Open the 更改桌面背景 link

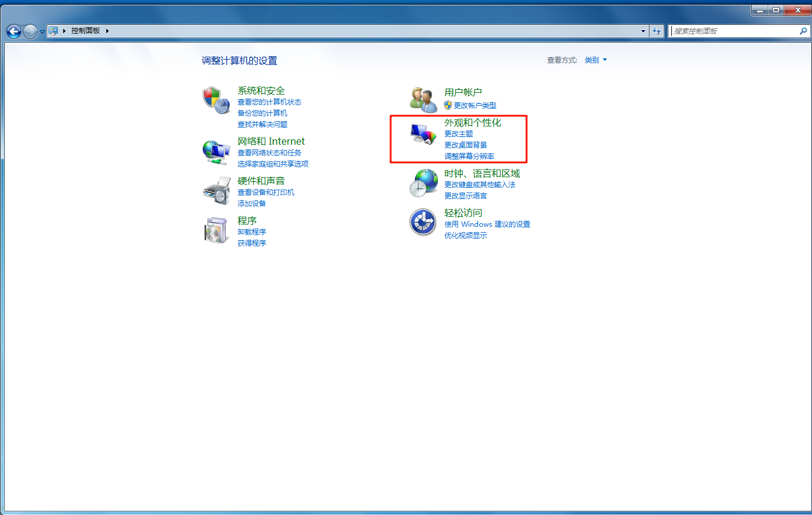pyautogui.click(x=466, y=145)
